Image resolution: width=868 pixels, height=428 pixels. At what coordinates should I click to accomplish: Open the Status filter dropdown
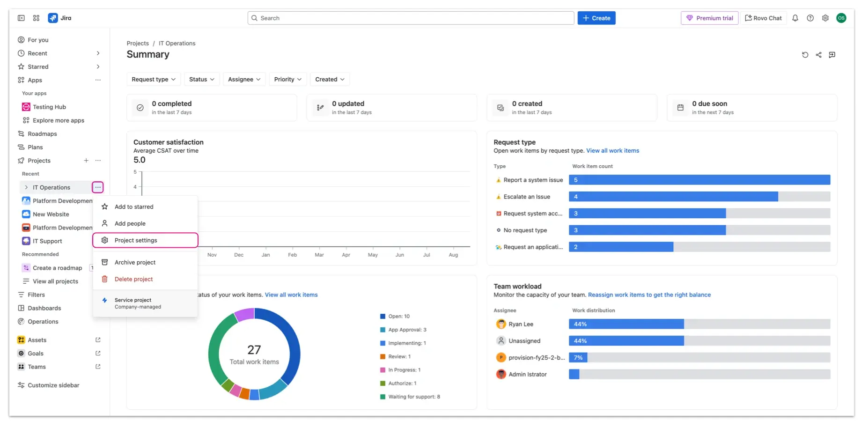pos(201,79)
